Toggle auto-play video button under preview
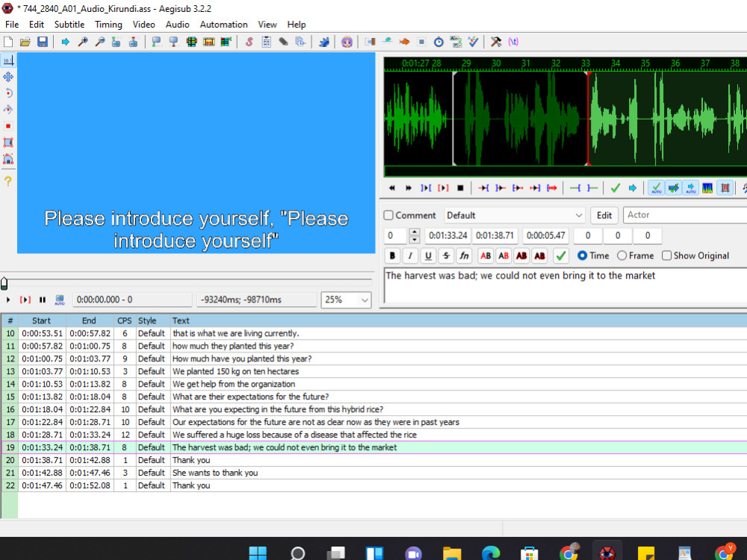The width and height of the screenshot is (747, 560). point(60,299)
